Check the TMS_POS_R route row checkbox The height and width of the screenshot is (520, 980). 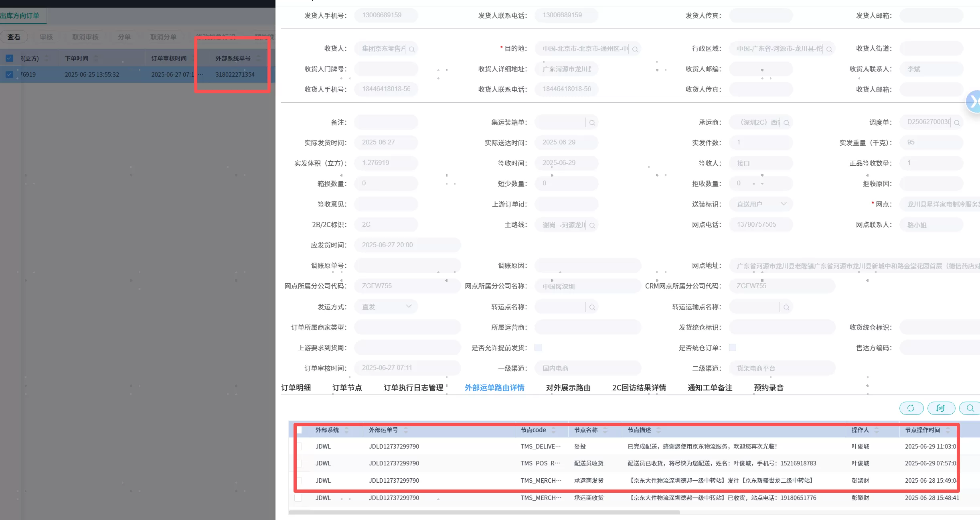pos(299,463)
